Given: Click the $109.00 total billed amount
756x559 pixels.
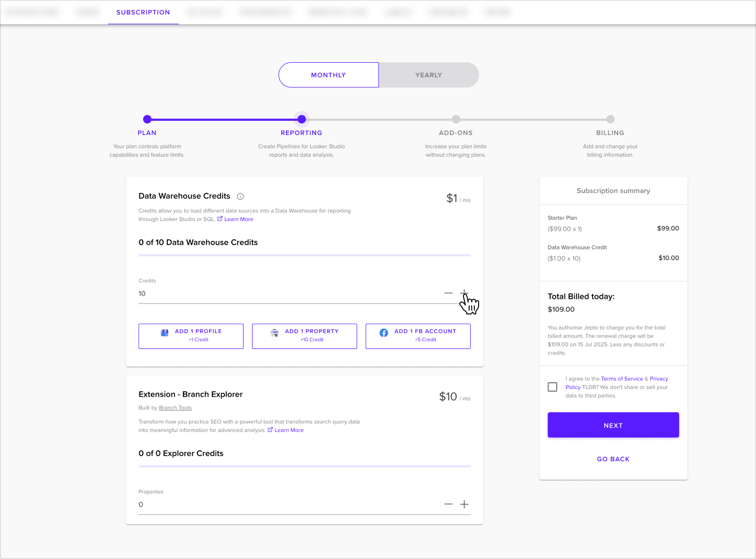Looking at the screenshot, I should tap(561, 310).
